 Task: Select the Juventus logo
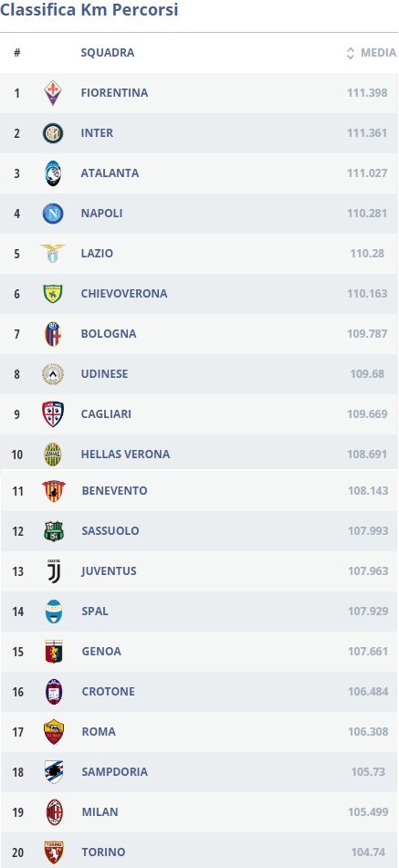(x=54, y=571)
